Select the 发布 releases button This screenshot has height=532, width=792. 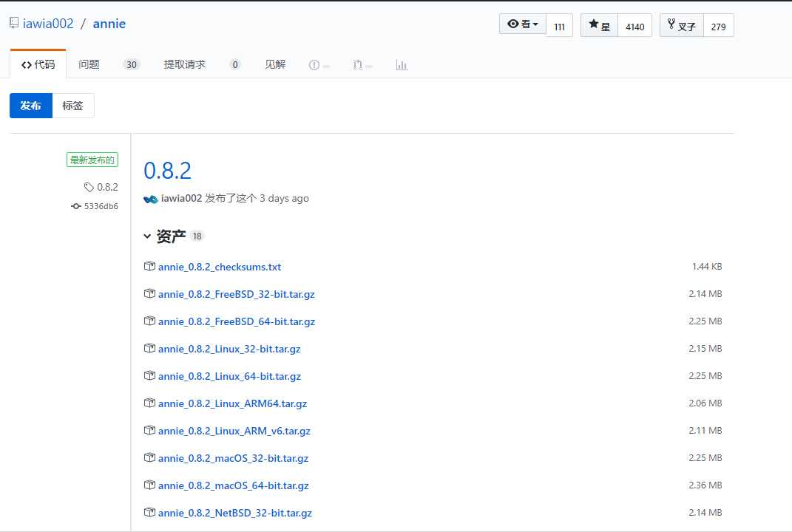click(x=31, y=106)
